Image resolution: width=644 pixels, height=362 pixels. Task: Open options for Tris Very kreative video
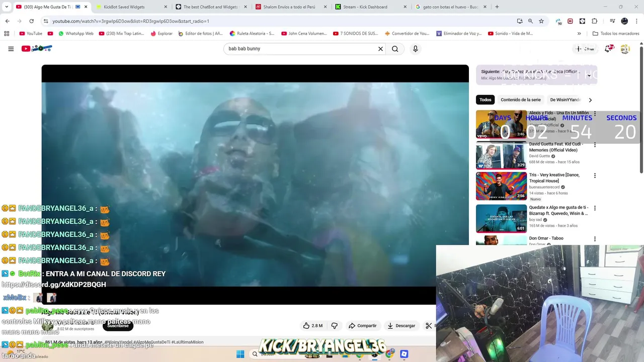click(595, 176)
